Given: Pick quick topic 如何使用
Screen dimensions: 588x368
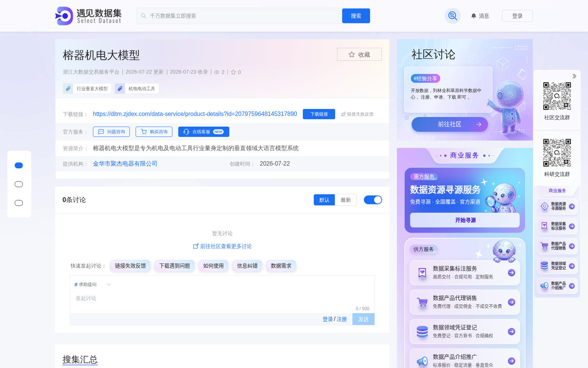Looking at the screenshot, I should [214, 266].
